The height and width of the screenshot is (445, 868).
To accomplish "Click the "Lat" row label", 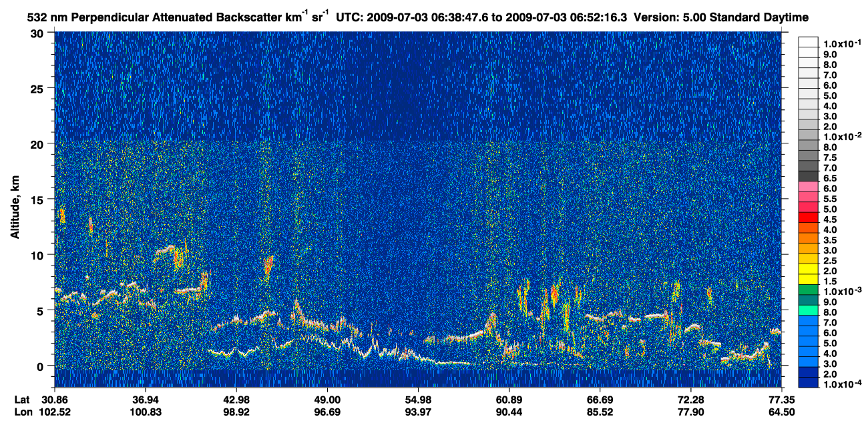I will [x=22, y=400].
